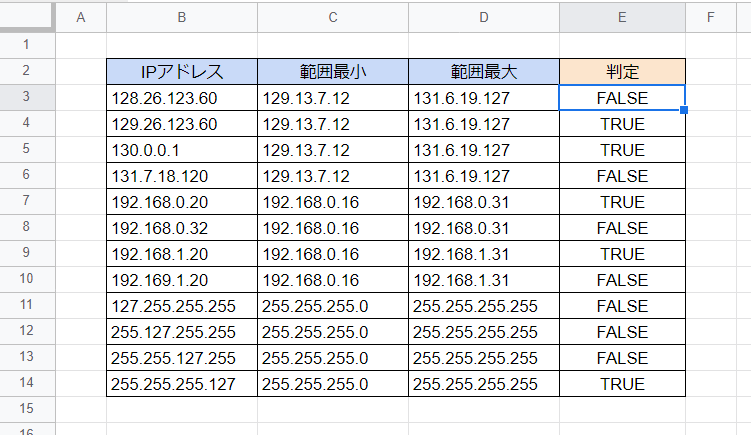Image resolution: width=751 pixels, height=435 pixels.
Task: Select row 1 header
Action: [26, 46]
